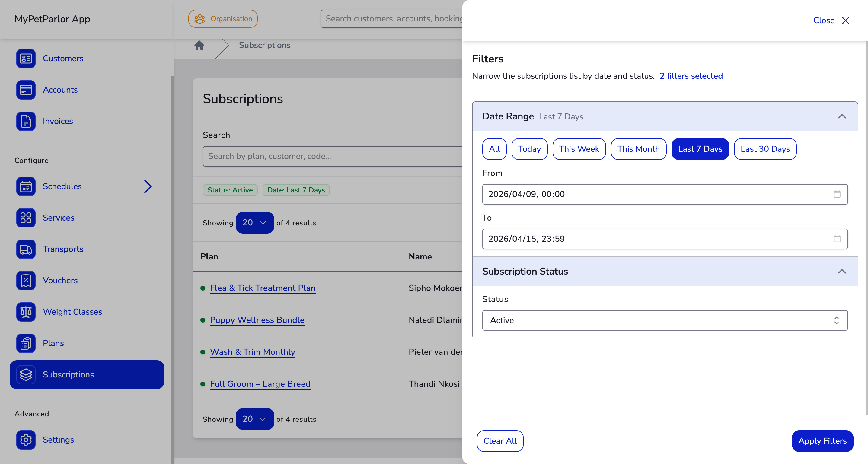
Task: Click the Weight Classes scale icon
Action: [26, 312]
